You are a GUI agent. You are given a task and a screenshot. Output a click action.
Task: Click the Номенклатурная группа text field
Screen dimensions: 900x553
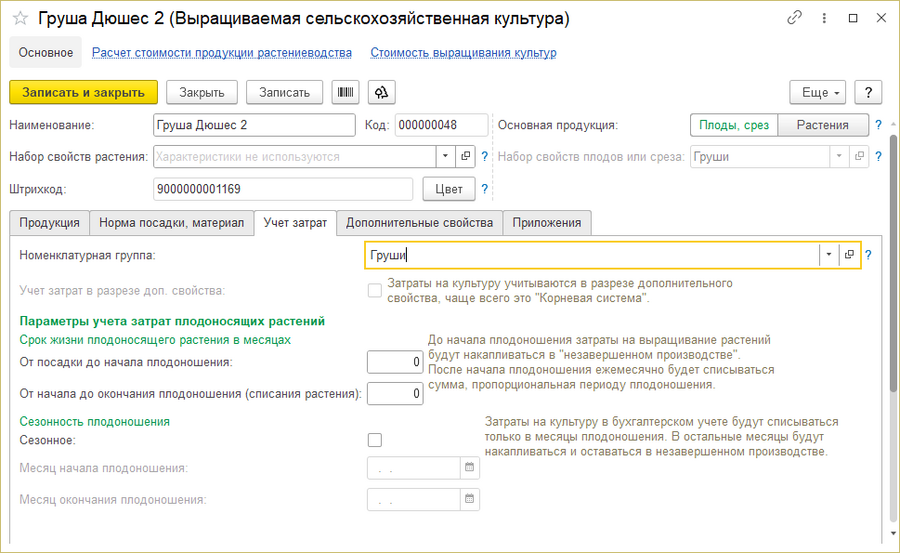click(x=591, y=255)
